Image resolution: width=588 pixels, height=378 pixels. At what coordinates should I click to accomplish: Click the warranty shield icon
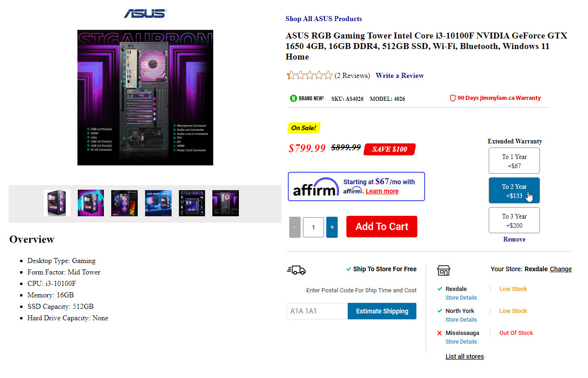pyautogui.click(x=453, y=98)
